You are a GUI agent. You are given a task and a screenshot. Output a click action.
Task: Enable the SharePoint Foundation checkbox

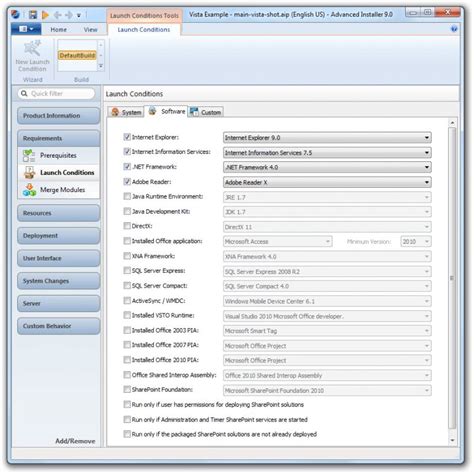(x=127, y=389)
